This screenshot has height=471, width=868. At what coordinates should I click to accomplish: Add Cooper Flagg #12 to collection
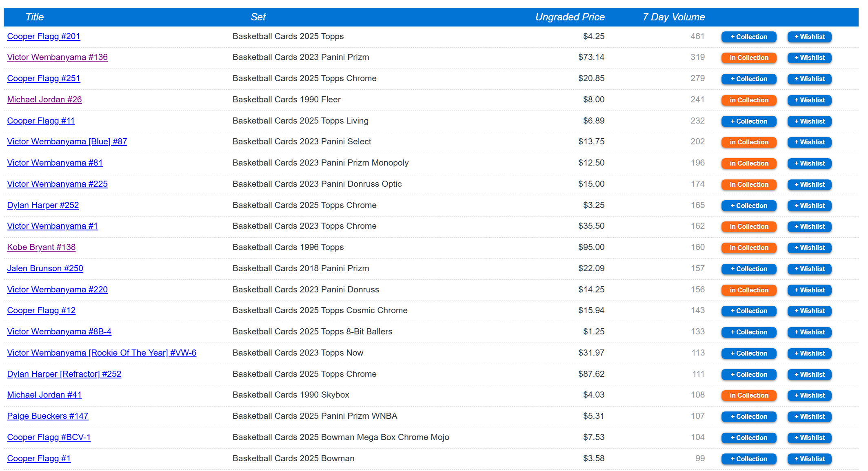click(x=749, y=311)
